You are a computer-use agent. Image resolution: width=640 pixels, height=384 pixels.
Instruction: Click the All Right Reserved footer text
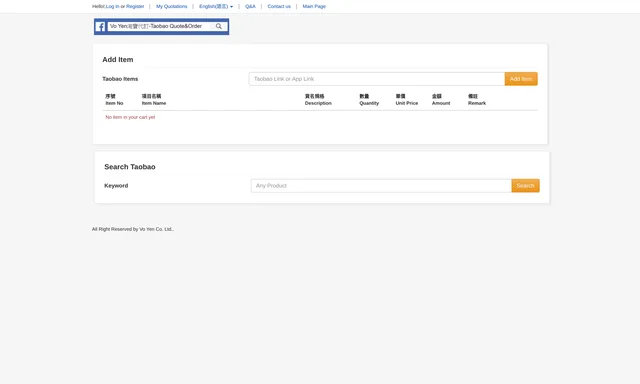133,229
